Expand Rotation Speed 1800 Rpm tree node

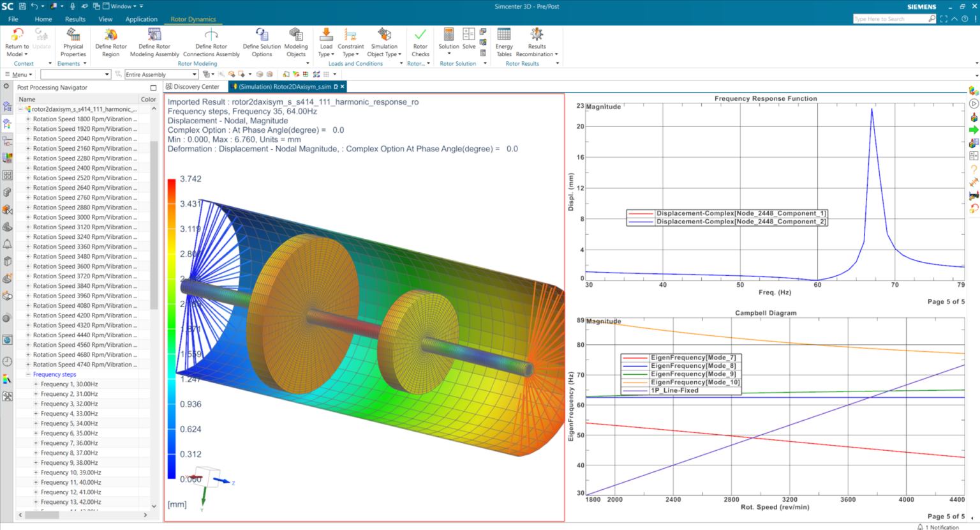click(28, 119)
